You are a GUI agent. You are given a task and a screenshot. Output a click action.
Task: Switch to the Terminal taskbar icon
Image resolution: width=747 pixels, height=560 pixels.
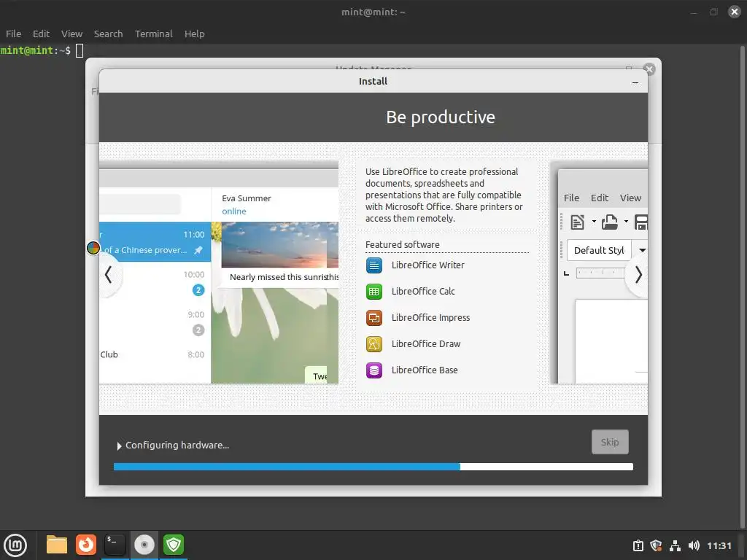click(115, 545)
